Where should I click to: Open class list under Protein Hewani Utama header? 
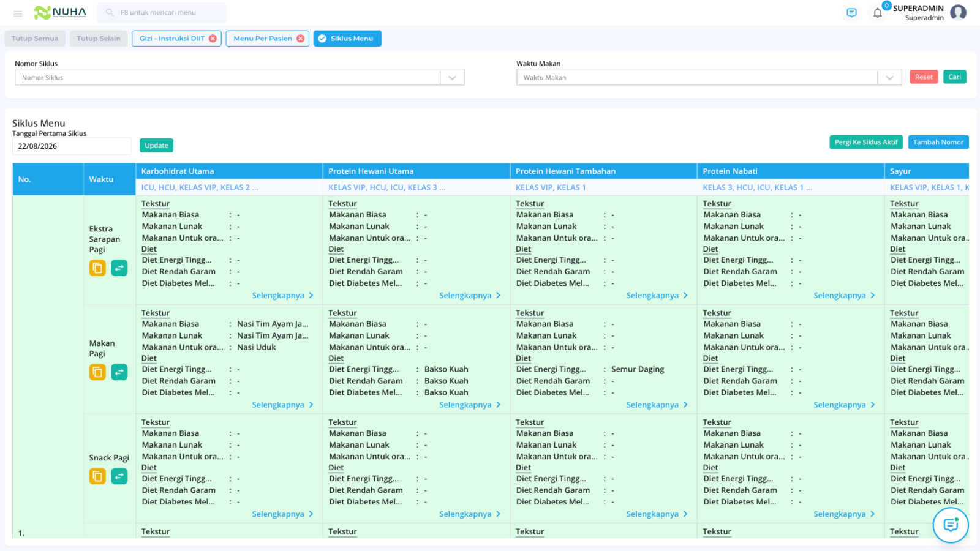[387, 188]
